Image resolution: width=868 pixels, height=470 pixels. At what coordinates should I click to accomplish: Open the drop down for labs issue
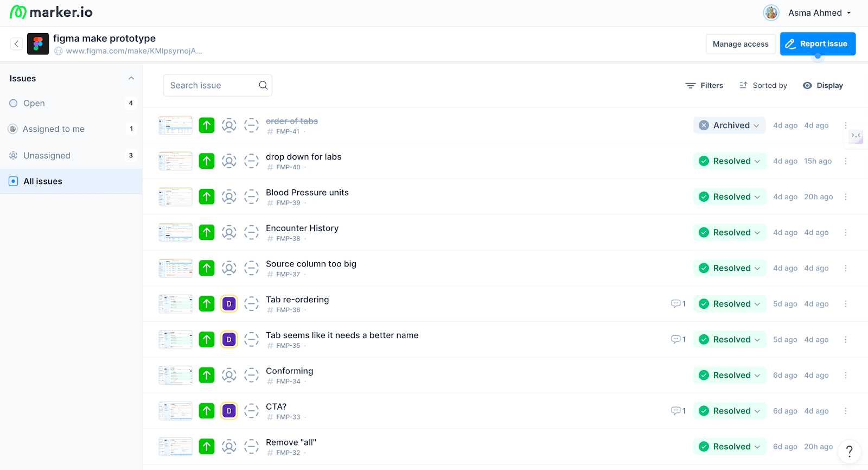coord(303,157)
